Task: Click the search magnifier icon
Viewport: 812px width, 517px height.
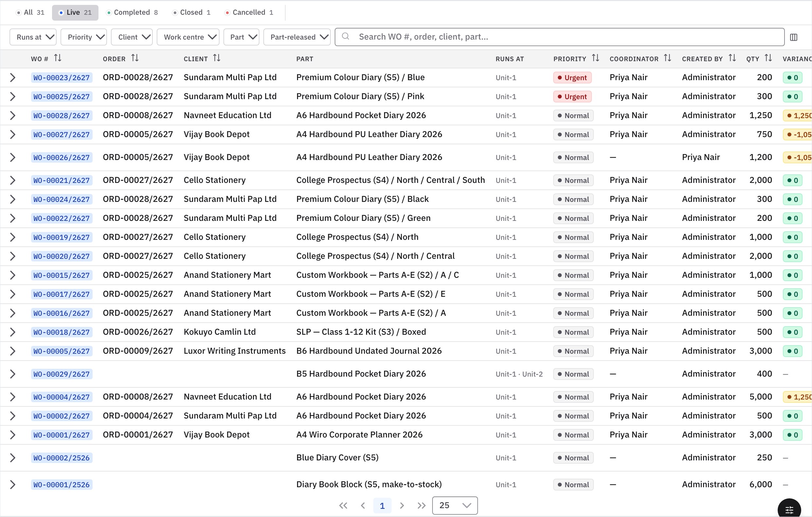Action: (345, 36)
